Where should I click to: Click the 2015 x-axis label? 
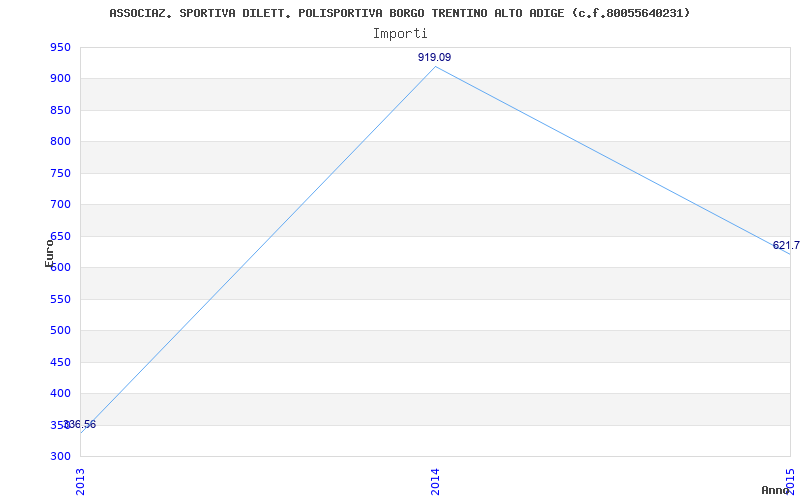tap(790, 481)
